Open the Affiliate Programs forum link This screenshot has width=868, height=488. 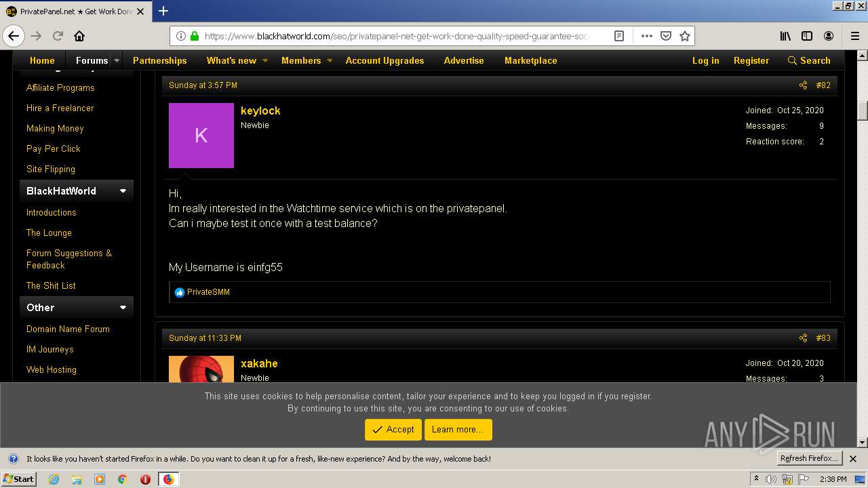(x=60, y=88)
